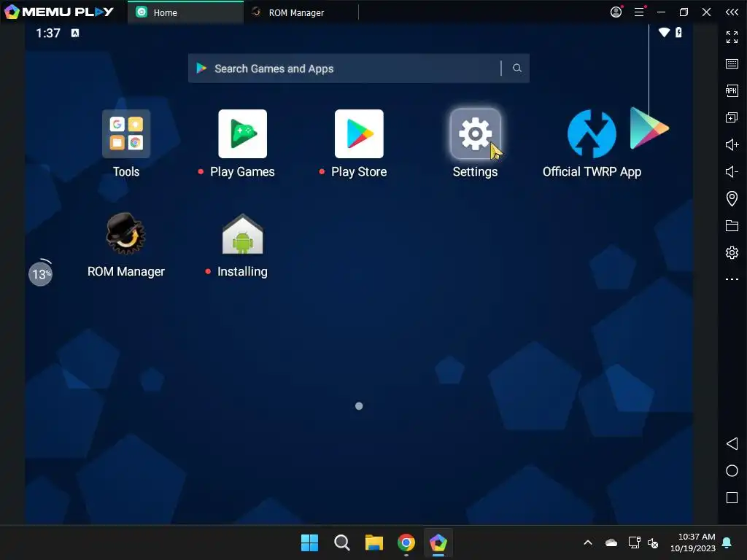Open shared folder icon in sidebar
Screen dimensions: 747x560
(x=732, y=225)
